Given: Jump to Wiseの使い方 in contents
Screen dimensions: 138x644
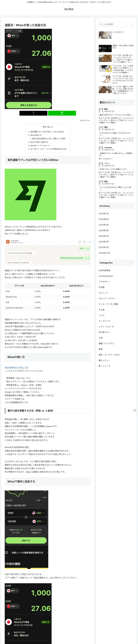Looking at the screenshot, I should click(36, 135).
